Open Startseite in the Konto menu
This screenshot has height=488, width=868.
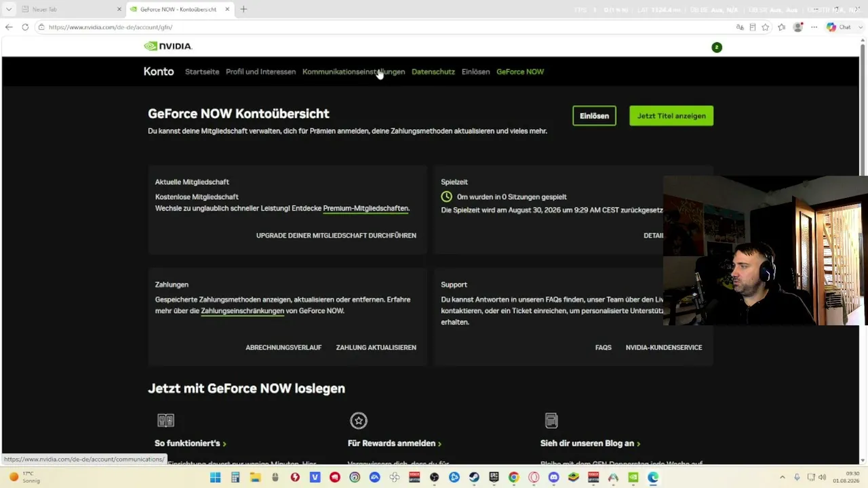tap(202, 72)
